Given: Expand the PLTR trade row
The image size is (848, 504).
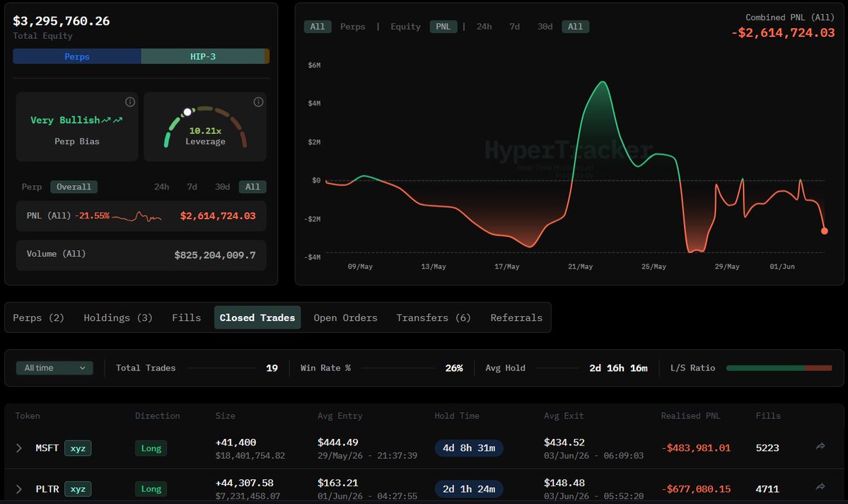Looking at the screenshot, I should tap(19, 489).
